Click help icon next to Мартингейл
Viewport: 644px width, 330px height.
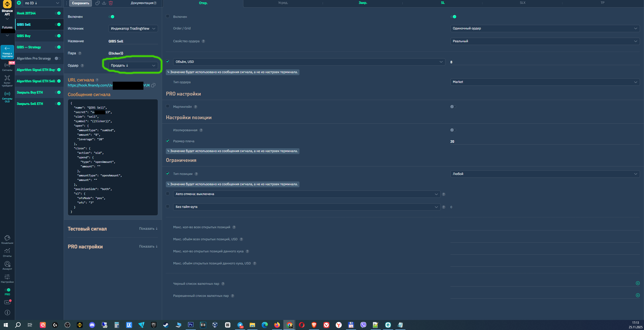pyautogui.click(x=196, y=107)
